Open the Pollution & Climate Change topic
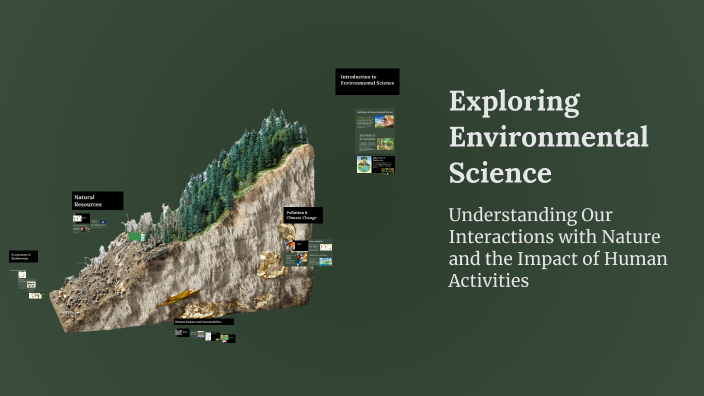This screenshot has width=704, height=396. (303, 215)
